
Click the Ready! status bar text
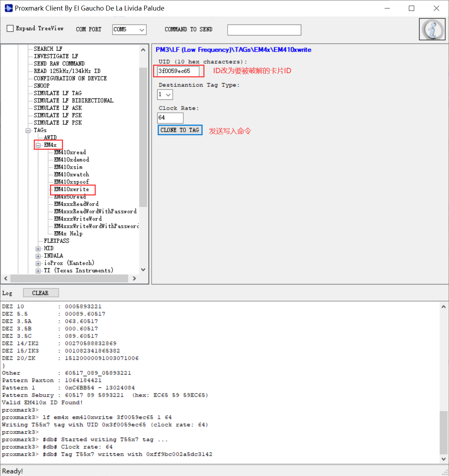click(12, 471)
